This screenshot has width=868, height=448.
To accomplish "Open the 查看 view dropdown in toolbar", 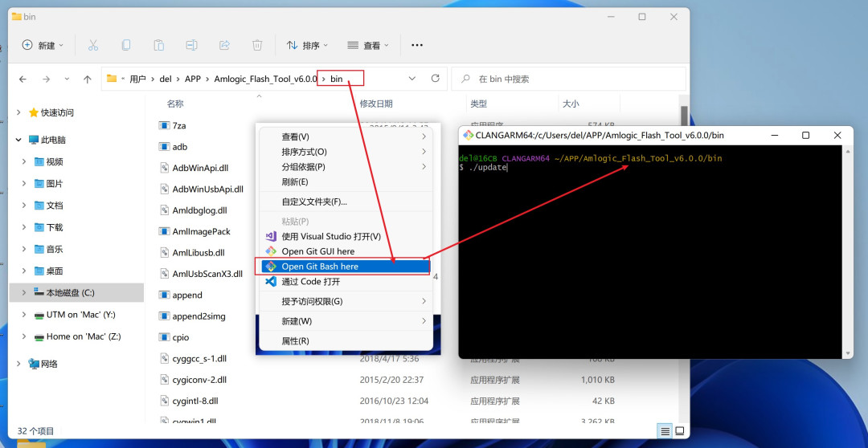I will point(368,45).
